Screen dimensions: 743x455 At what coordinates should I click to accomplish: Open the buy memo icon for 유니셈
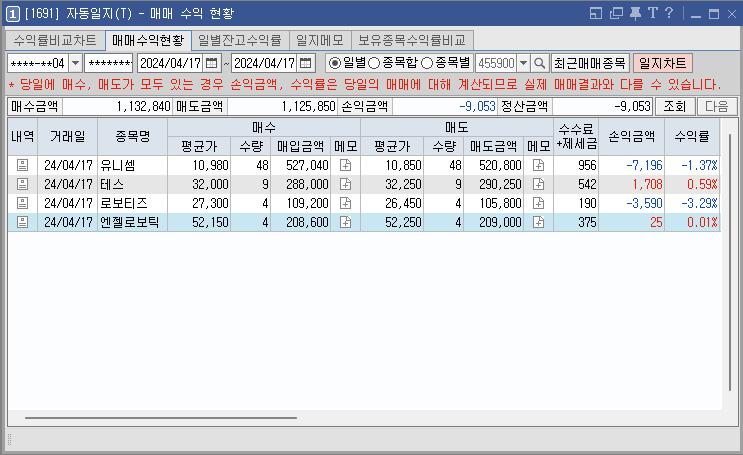click(345, 165)
